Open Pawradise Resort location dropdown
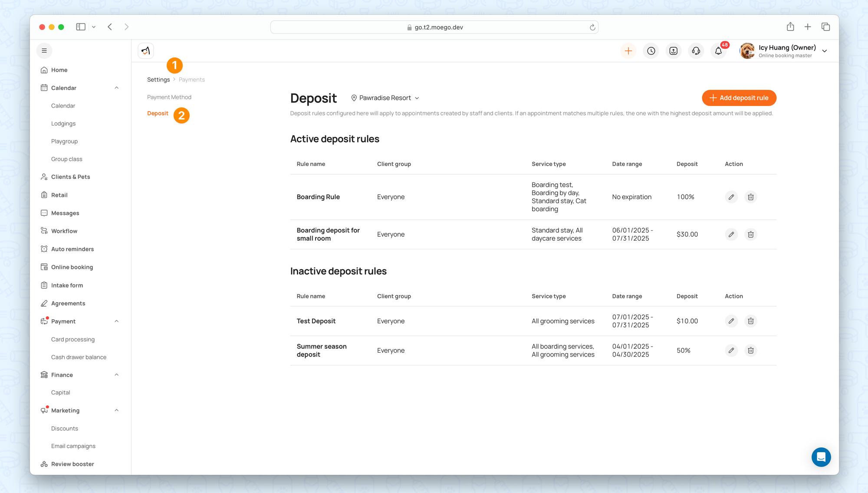 385,98
